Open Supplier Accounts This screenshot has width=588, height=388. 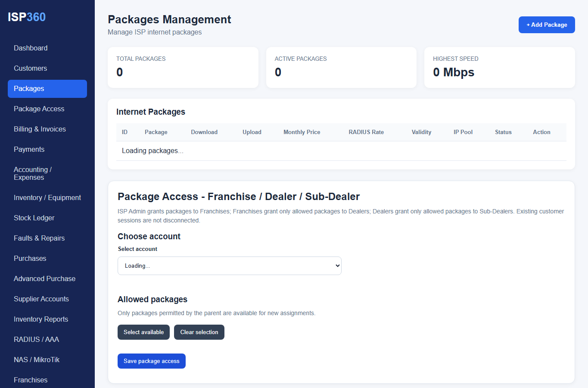(47, 299)
